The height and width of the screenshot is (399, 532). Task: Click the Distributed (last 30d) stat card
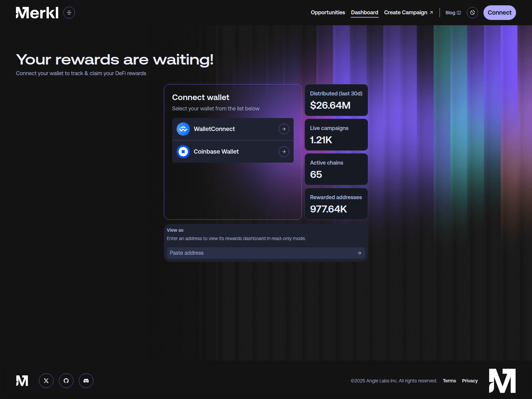(x=336, y=100)
